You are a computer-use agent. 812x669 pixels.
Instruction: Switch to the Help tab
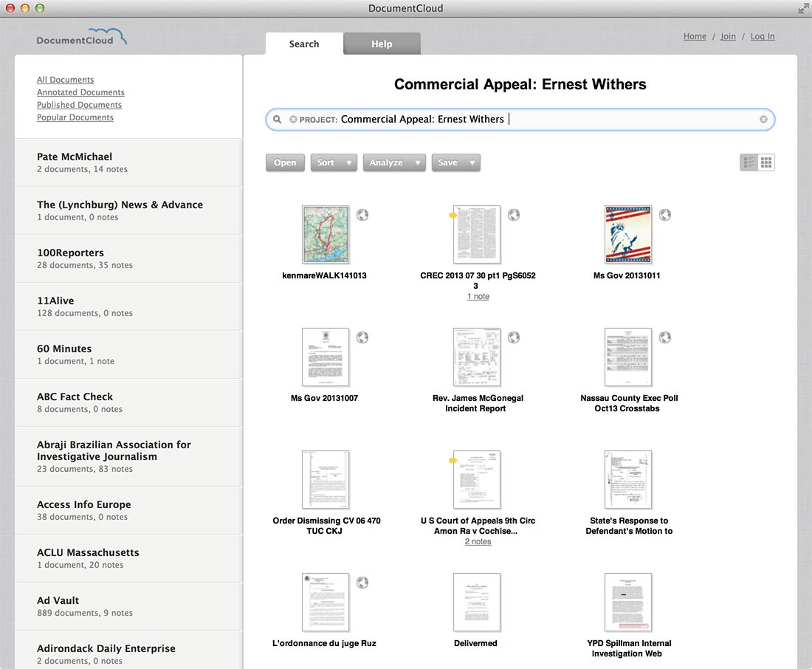coord(382,44)
